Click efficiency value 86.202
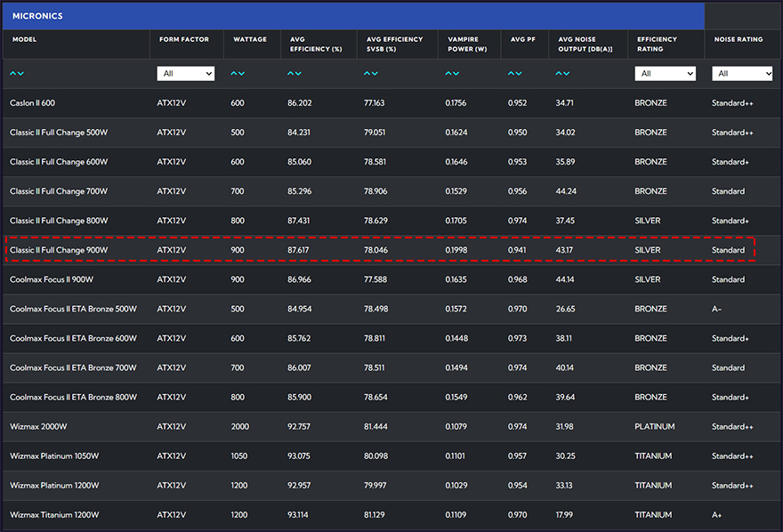Viewport: 783px width, 532px height. 300,103
